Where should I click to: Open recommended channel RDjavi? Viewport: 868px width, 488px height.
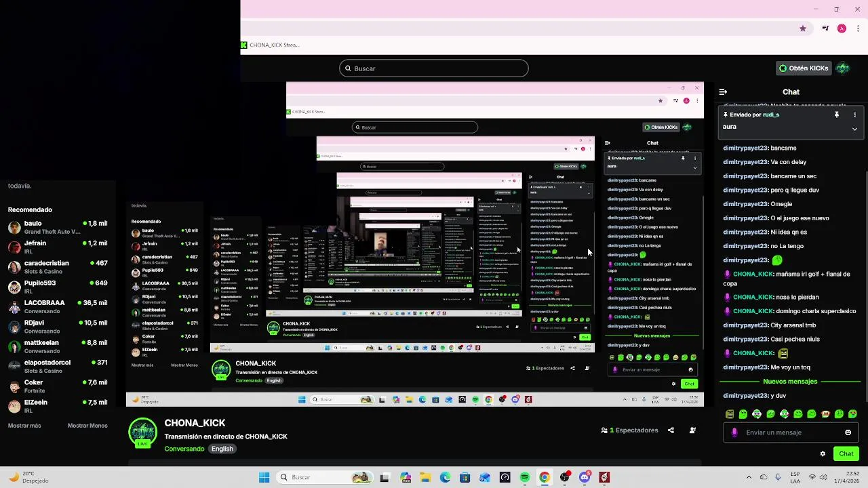point(58,327)
